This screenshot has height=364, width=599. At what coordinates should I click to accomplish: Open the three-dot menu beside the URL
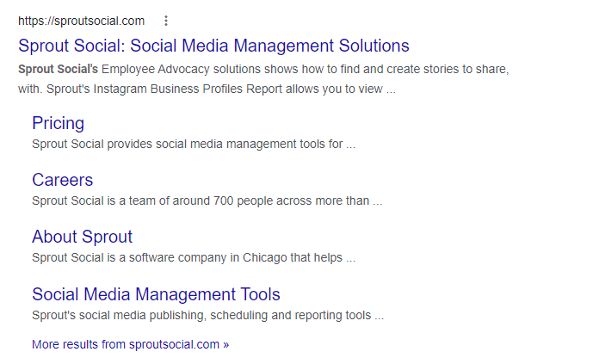[166, 21]
